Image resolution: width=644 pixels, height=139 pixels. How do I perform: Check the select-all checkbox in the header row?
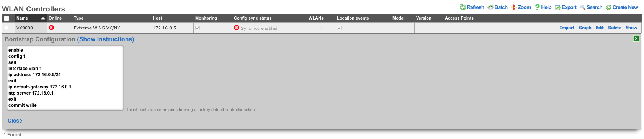(x=7, y=18)
